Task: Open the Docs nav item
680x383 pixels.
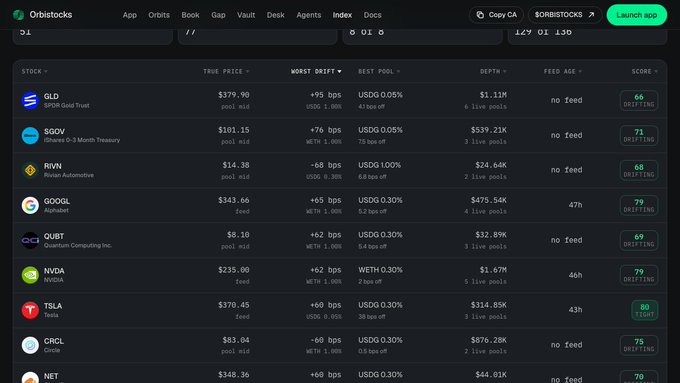Action: pyautogui.click(x=373, y=15)
